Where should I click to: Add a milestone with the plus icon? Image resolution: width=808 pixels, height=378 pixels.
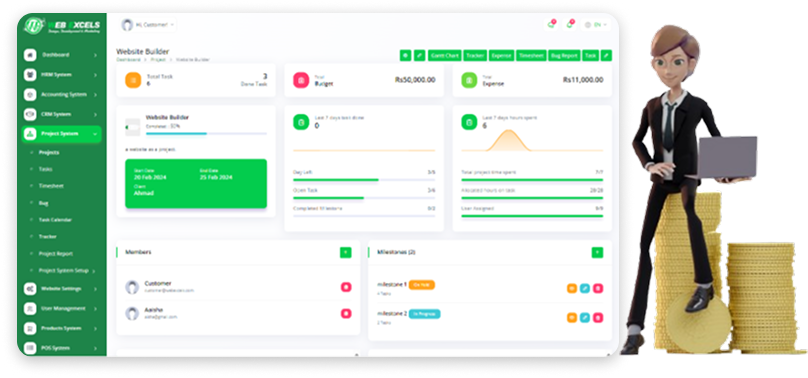point(597,252)
